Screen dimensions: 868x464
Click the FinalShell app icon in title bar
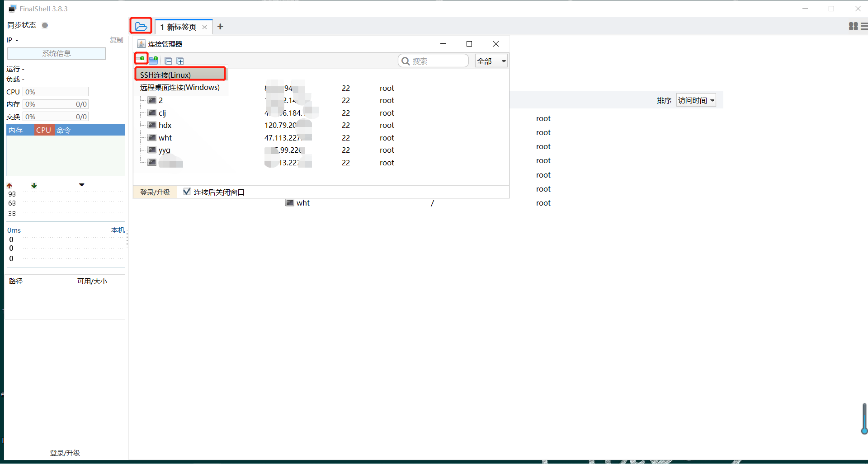(12, 9)
